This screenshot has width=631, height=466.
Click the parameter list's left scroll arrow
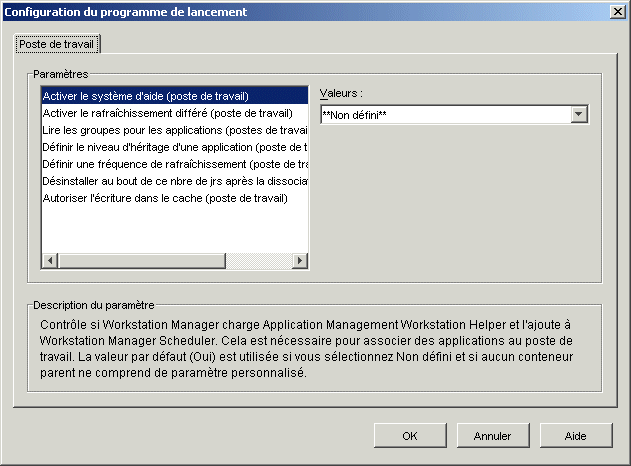[x=49, y=260]
